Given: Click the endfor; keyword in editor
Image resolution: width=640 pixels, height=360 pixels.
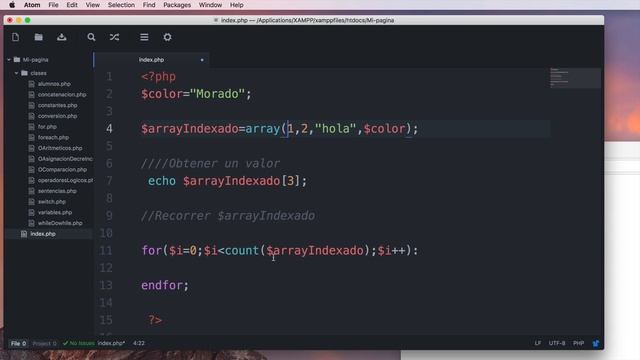Looking at the screenshot, I should [165, 285].
